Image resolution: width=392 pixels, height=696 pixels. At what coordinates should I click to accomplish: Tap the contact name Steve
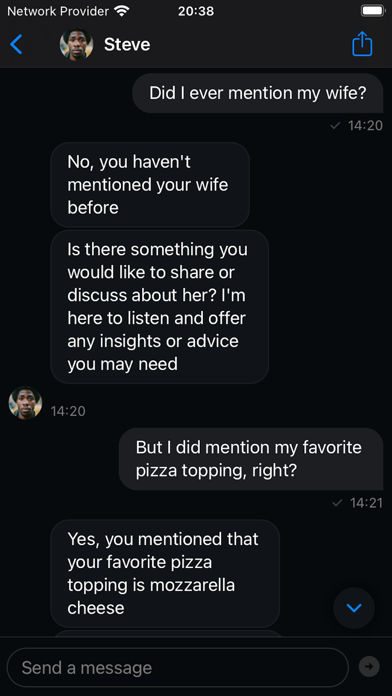click(x=127, y=44)
